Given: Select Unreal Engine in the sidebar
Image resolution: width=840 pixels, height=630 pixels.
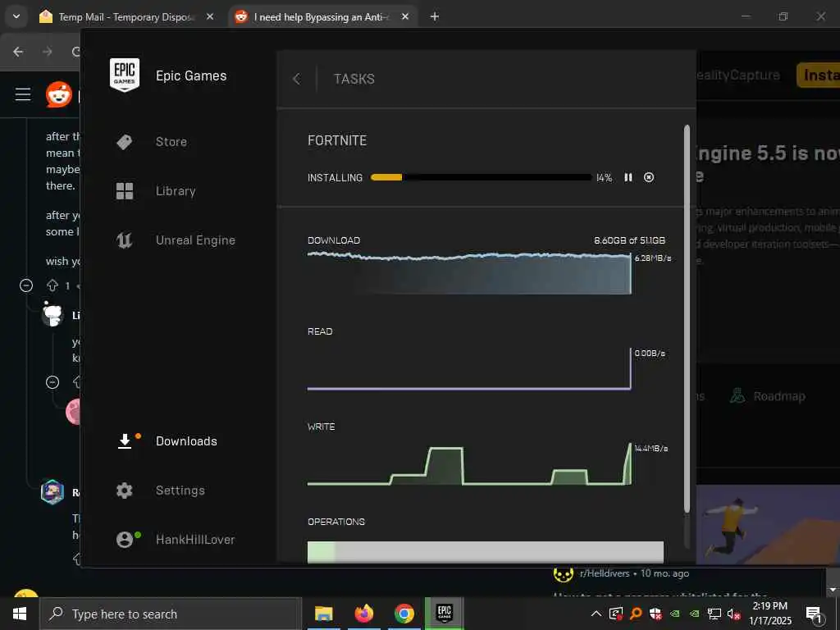Looking at the screenshot, I should click(x=195, y=240).
